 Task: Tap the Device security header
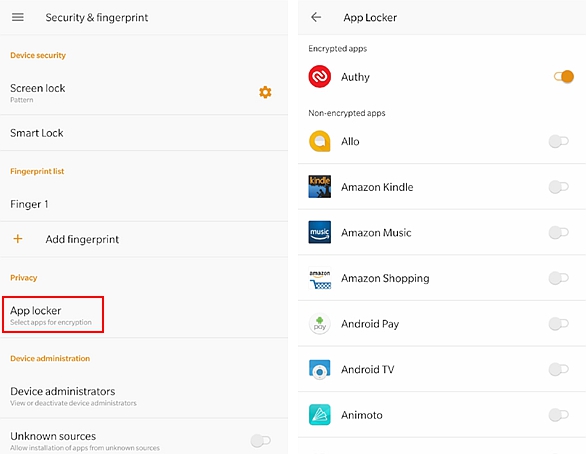(x=38, y=55)
